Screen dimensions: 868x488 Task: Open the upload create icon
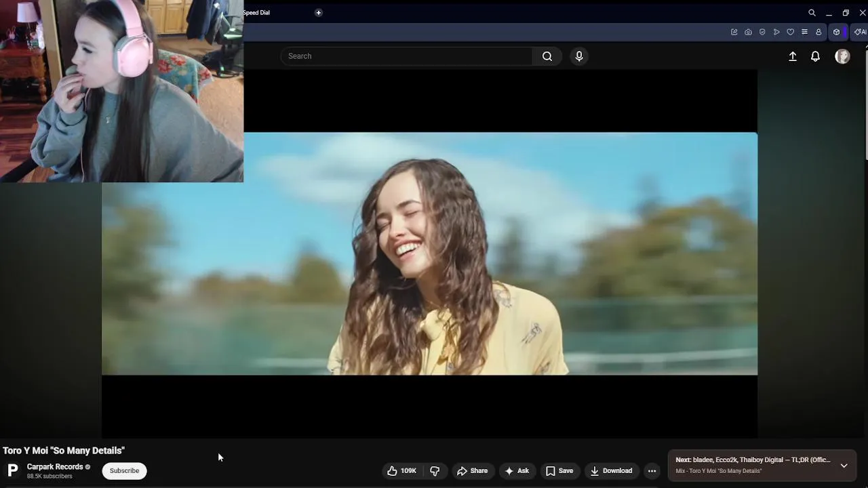(793, 56)
